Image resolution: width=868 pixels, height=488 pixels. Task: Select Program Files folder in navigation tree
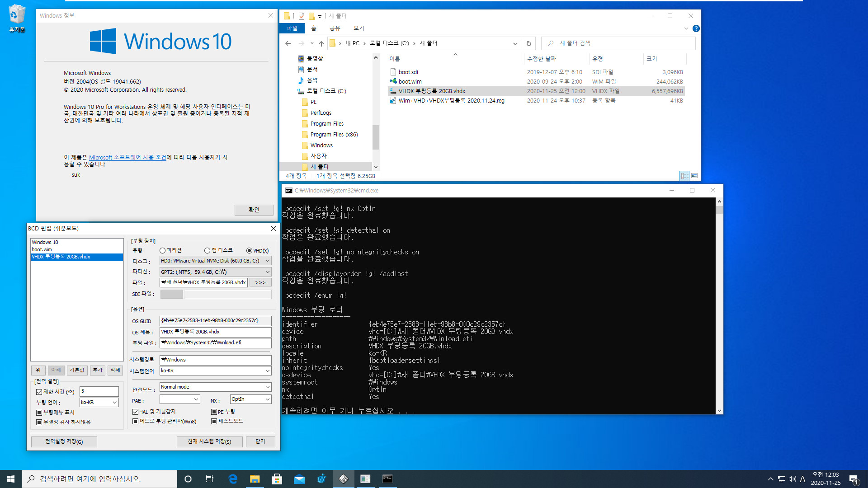point(327,124)
